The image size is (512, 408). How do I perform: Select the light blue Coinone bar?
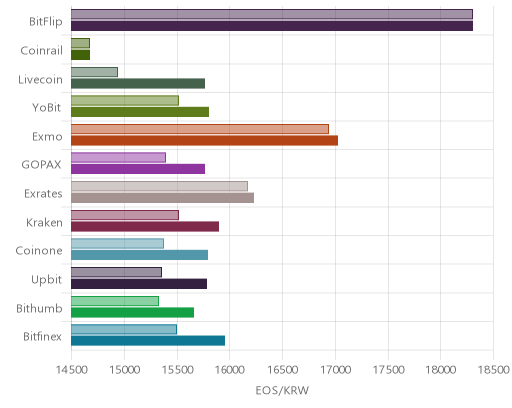117,243
